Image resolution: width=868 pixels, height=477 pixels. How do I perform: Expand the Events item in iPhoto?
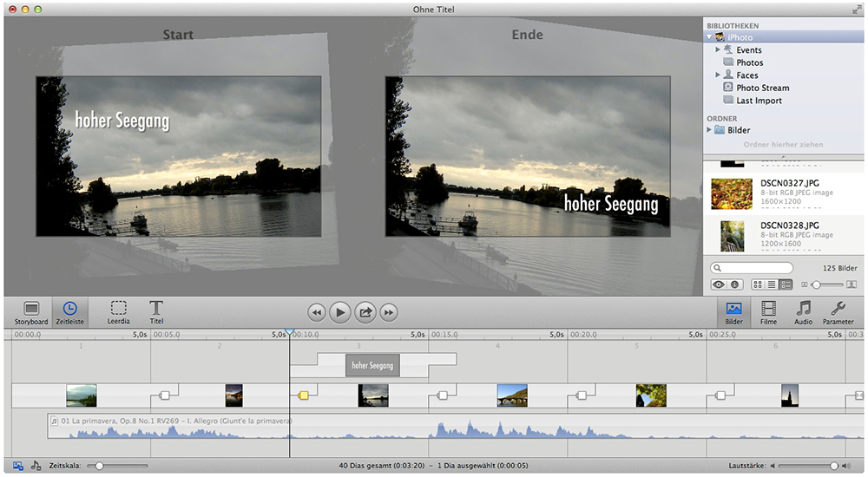point(718,50)
